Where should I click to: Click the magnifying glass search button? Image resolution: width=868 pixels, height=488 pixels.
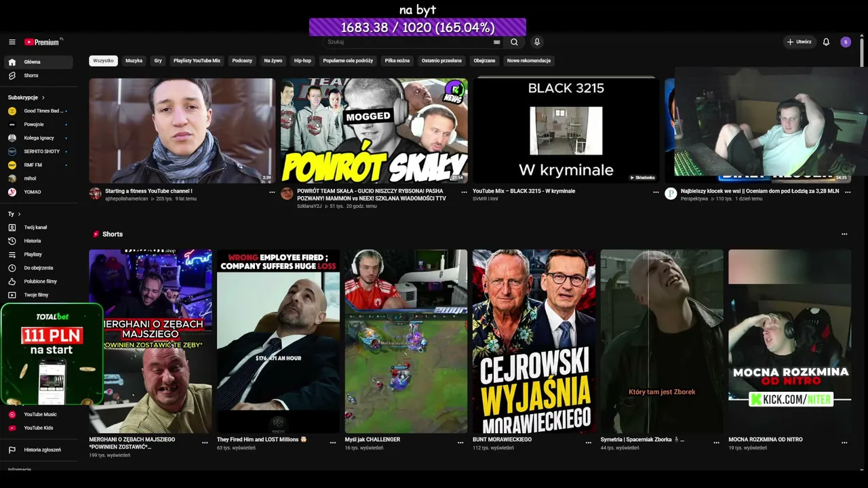coord(514,42)
